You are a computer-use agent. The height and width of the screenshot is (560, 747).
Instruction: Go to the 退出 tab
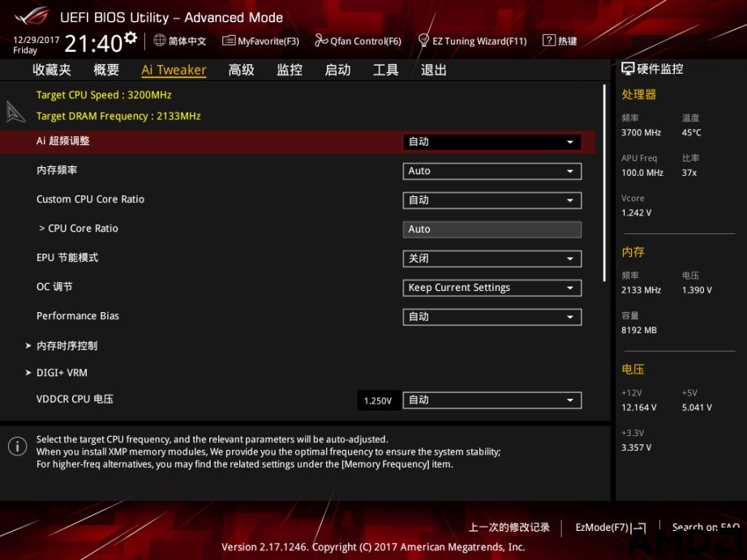click(434, 70)
